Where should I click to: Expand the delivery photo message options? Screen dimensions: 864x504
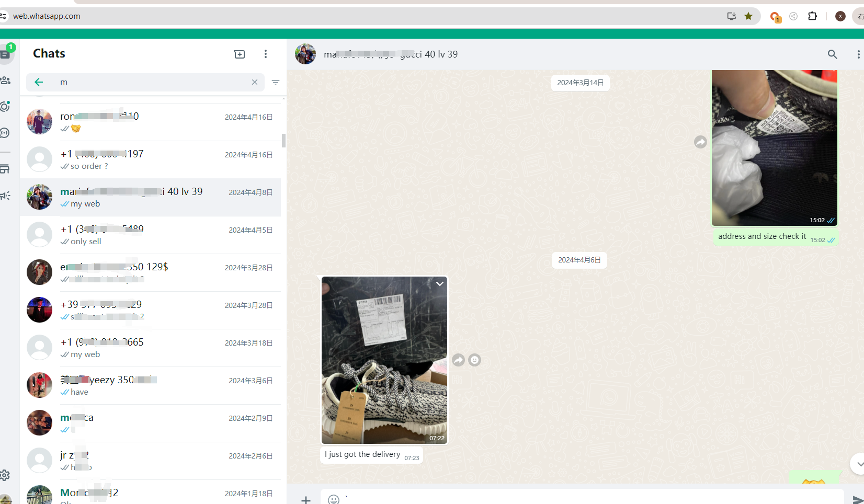[440, 284]
